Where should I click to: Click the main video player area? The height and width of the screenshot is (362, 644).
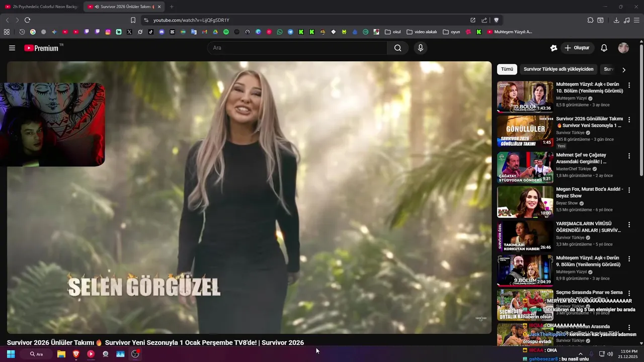tap(249, 198)
